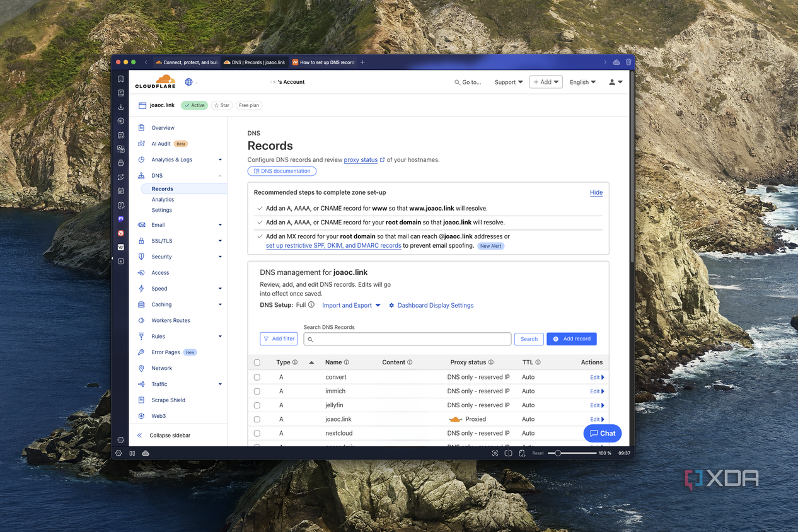Click the info icon next to TTL

[538, 362]
